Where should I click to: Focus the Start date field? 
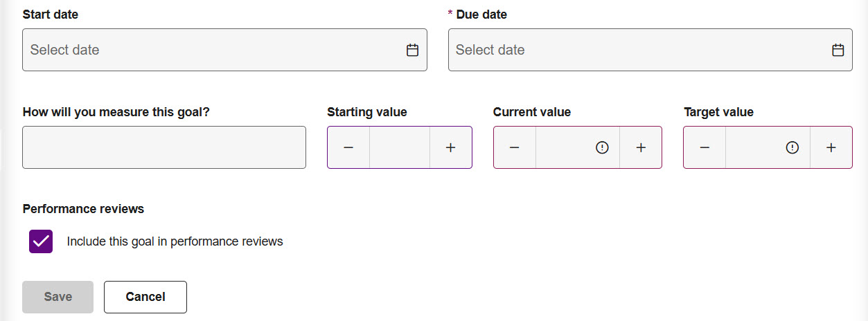tap(208, 50)
